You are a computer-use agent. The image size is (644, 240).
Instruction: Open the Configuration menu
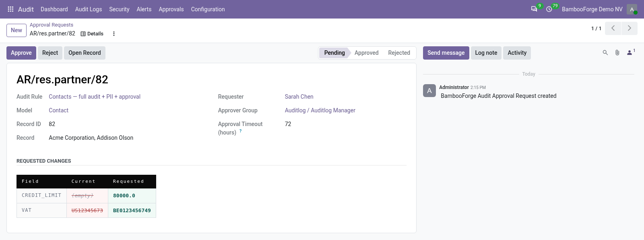pyautogui.click(x=208, y=9)
